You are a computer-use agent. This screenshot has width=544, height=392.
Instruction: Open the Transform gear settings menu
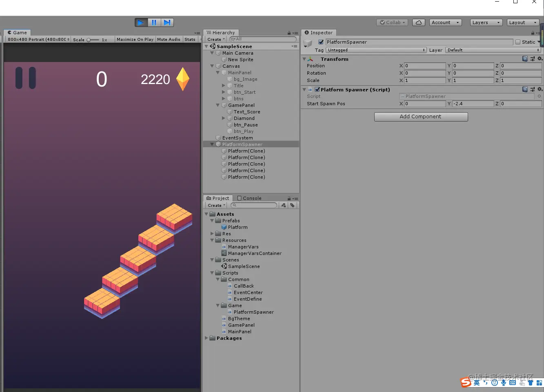[x=540, y=59]
